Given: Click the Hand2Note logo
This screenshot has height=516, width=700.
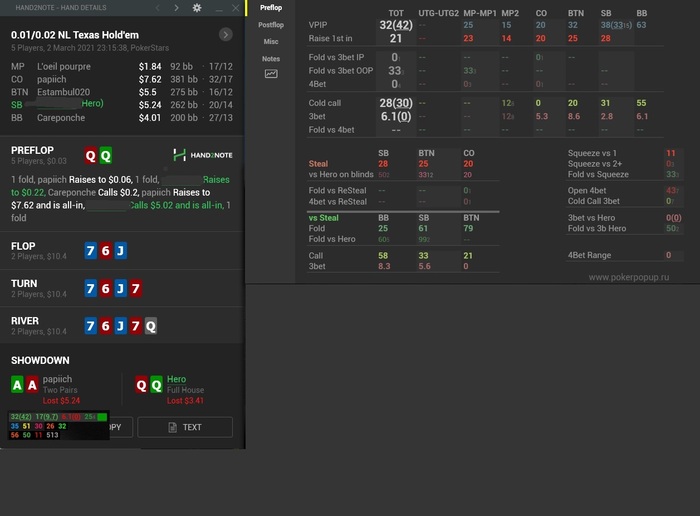Looking at the screenshot, I should tap(203, 155).
